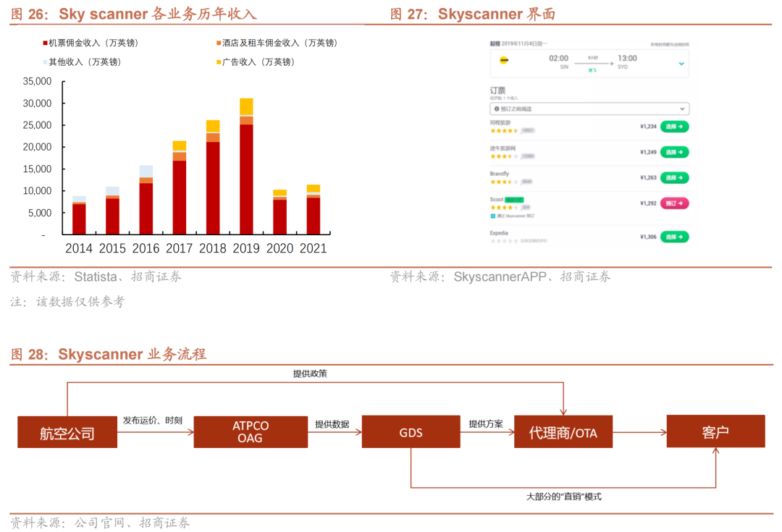The height and width of the screenshot is (532, 782).
Task: Click the ¥1,292 price
Action: coord(648,203)
